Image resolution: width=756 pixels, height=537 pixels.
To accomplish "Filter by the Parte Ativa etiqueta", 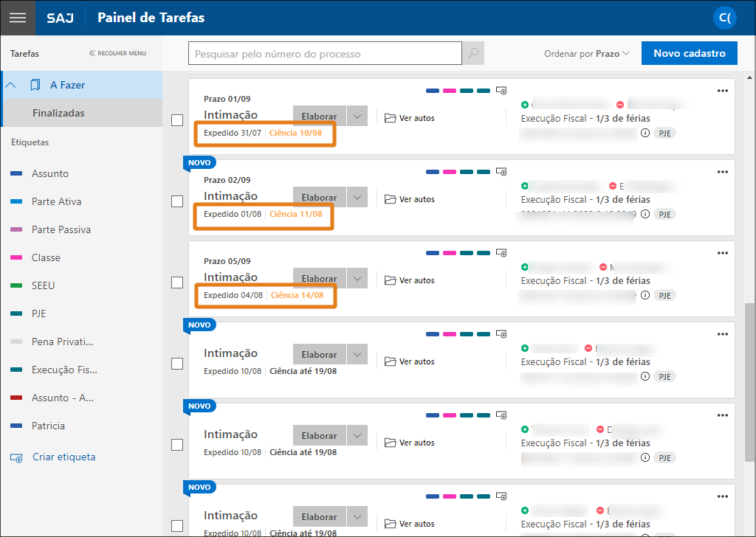I will coord(56,201).
